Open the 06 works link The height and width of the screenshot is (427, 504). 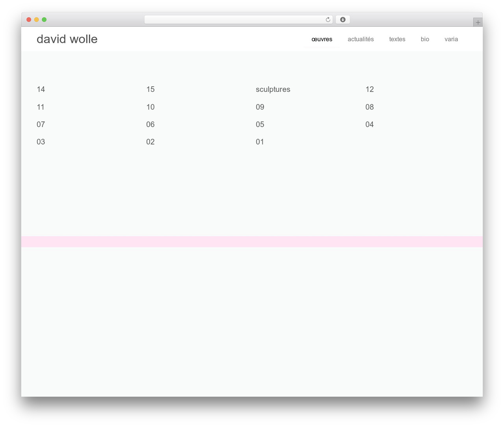coord(150,124)
